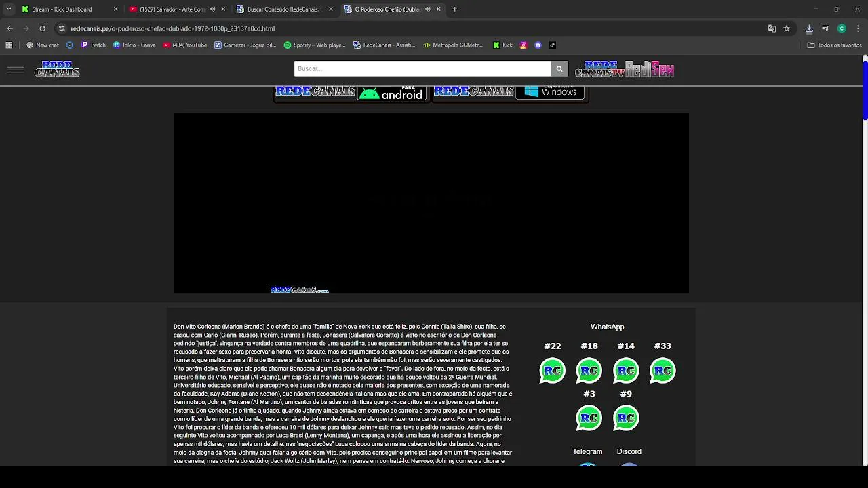Switch to Buscar Conteúdo RedeCanais tab
Screen dimensions: 868x488
coord(285,9)
